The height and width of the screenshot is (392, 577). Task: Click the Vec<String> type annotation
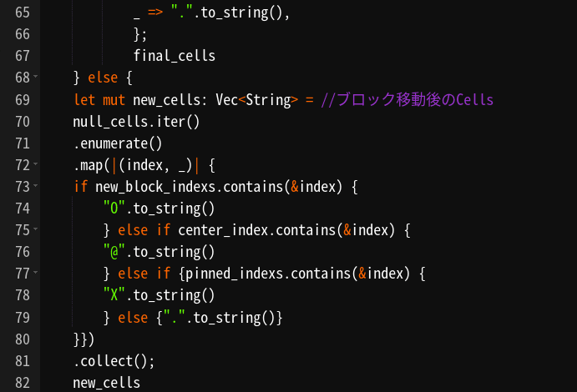point(257,100)
